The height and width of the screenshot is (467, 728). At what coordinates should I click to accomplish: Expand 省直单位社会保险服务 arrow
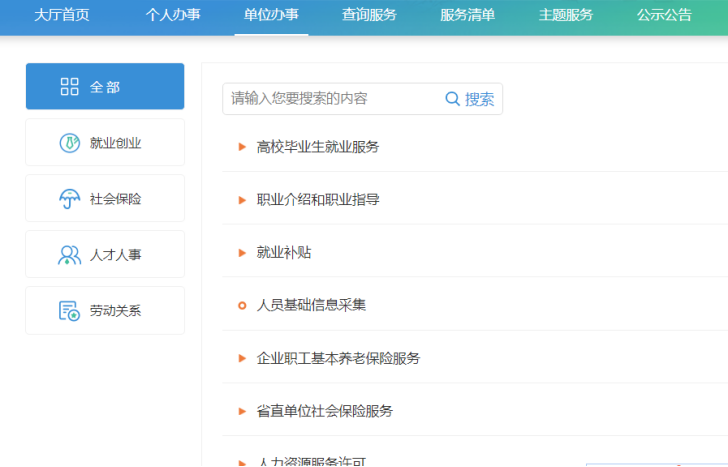(242, 411)
